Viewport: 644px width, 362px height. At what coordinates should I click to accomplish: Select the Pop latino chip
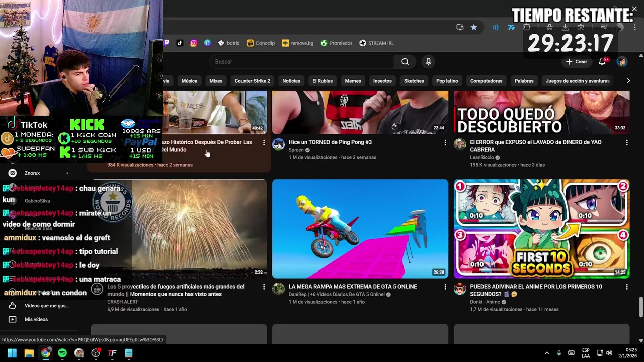tap(447, 81)
